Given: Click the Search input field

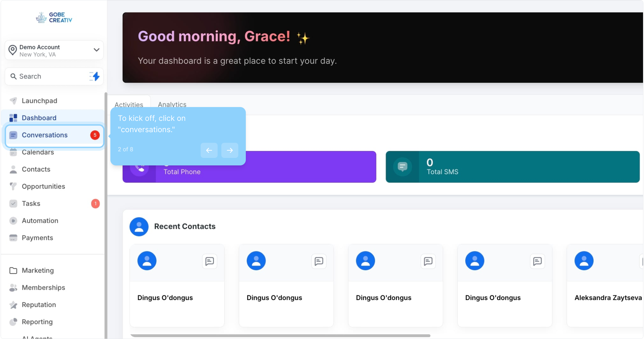Looking at the screenshot, I should tap(47, 76).
